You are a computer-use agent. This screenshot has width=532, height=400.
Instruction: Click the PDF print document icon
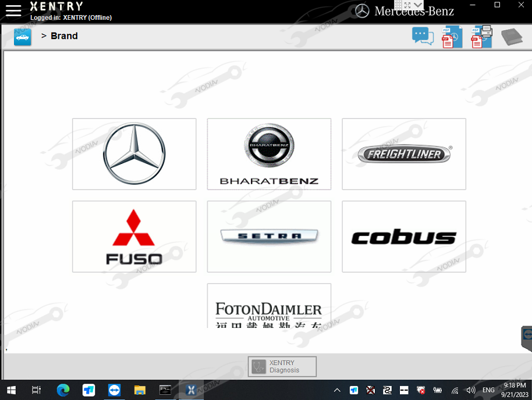(x=481, y=37)
